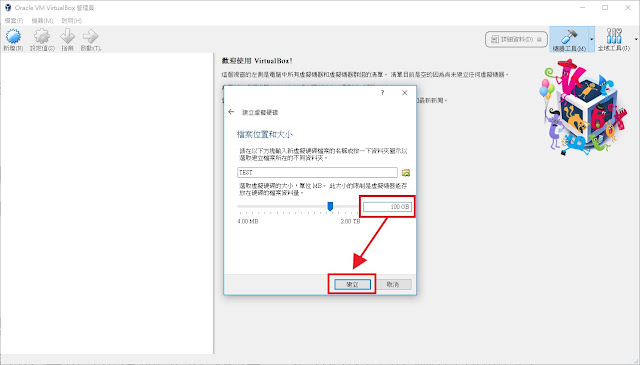Open the File (檔案) menu
The width and height of the screenshot is (640, 365).
click(x=14, y=20)
